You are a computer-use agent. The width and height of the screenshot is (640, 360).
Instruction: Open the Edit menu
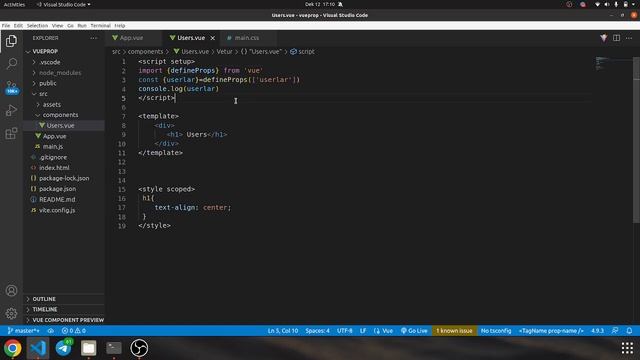tap(18, 25)
